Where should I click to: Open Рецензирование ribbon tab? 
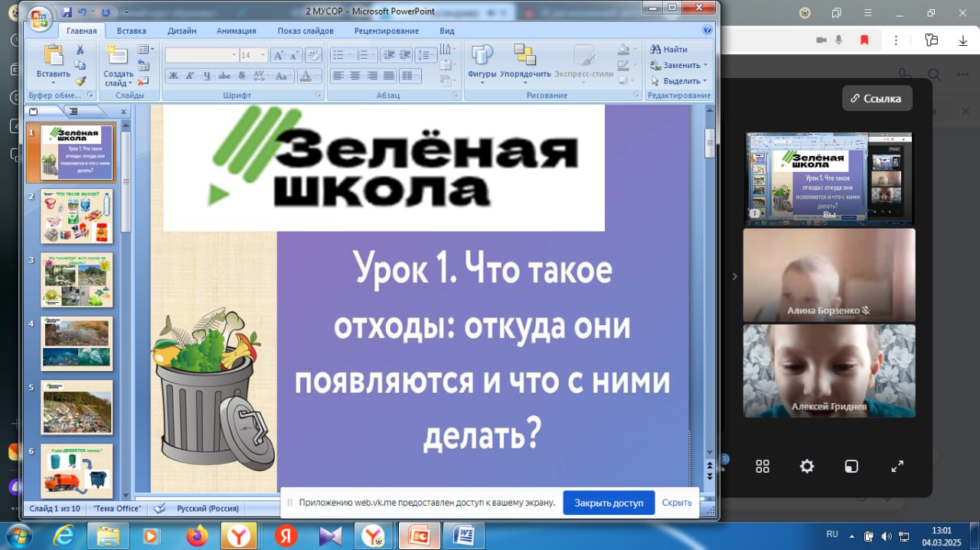pyautogui.click(x=387, y=31)
